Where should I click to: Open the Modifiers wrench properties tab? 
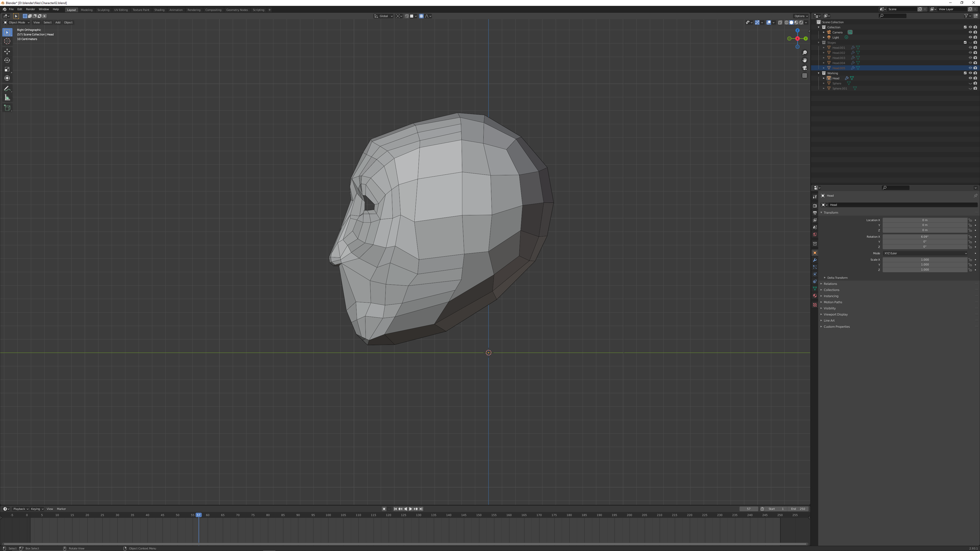[815, 260]
